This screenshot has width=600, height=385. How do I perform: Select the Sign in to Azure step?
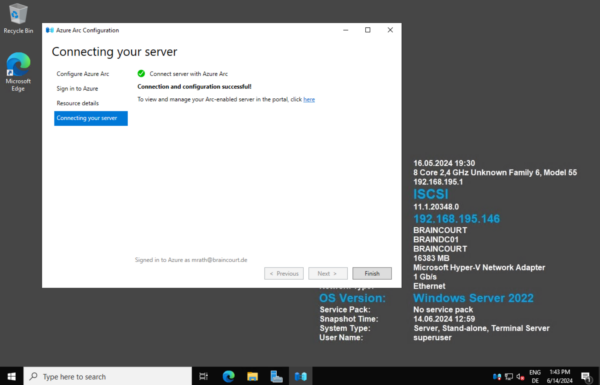(77, 88)
